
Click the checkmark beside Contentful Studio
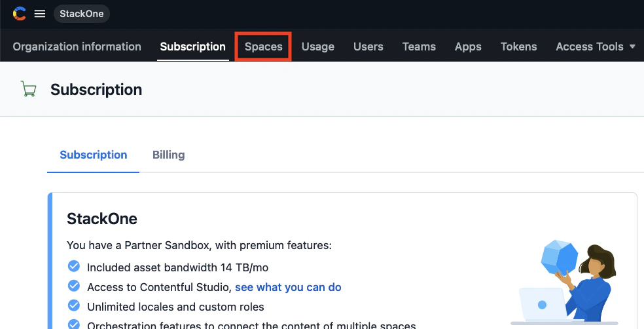coord(74,285)
